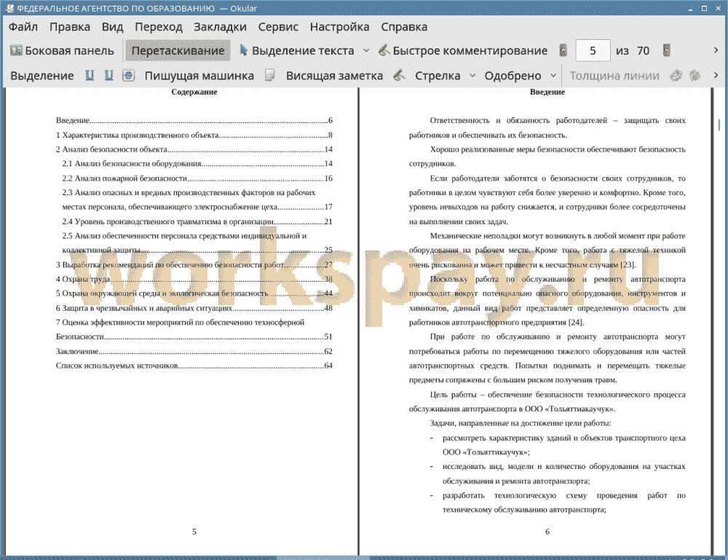Open the Файл menu

23,27
